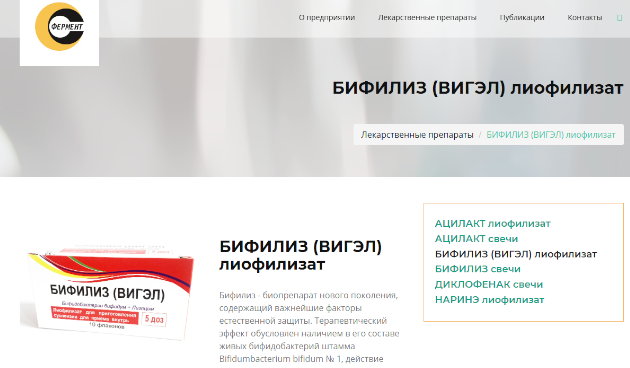Open the НАРИНЭ лиофилизат product link
630x368 pixels.
(489, 300)
